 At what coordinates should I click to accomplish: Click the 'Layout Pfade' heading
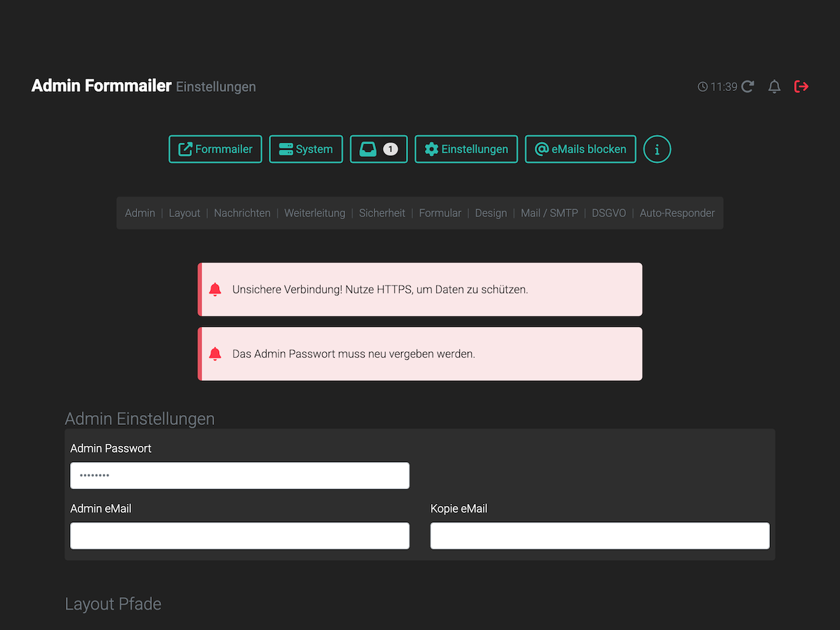(113, 603)
